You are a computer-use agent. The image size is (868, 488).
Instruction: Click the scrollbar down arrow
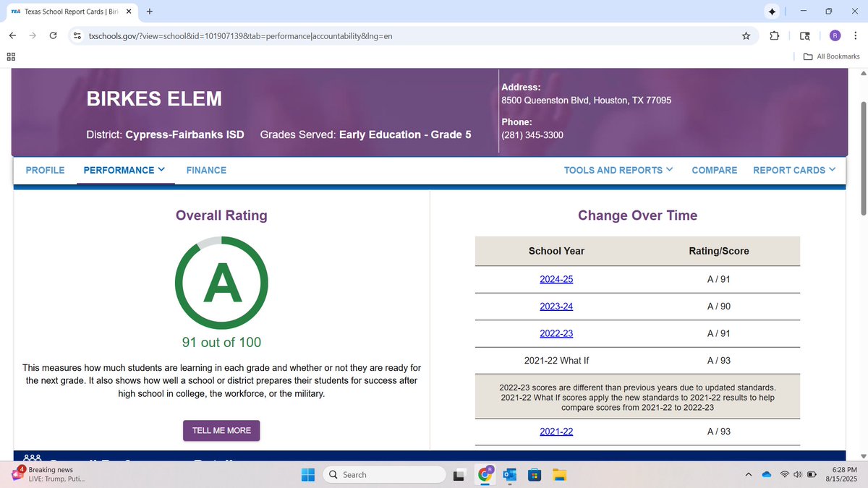(x=862, y=455)
